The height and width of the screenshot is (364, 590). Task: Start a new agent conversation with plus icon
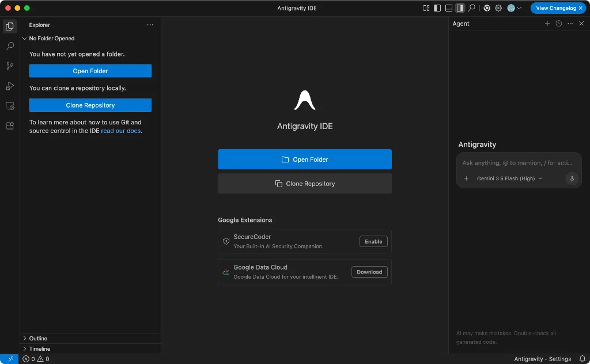[x=547, y=23]
